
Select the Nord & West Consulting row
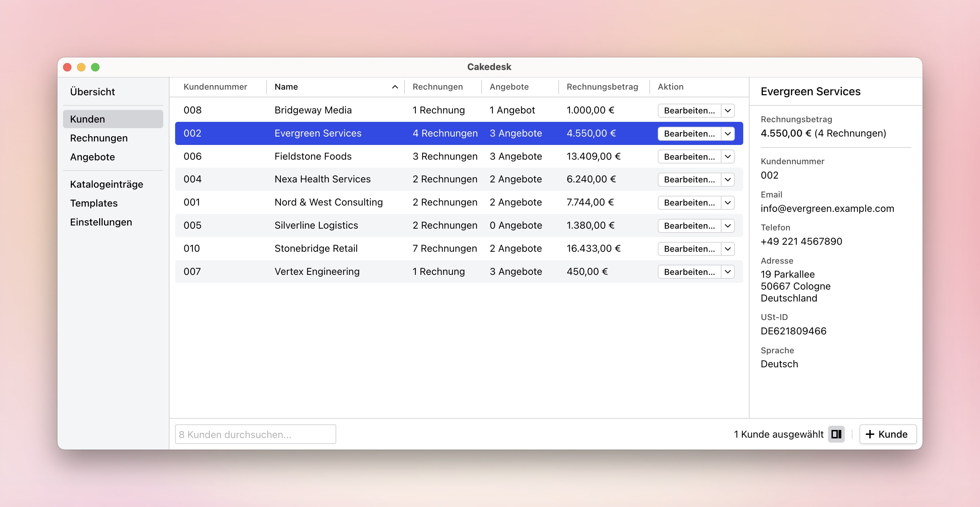[328, 202]
